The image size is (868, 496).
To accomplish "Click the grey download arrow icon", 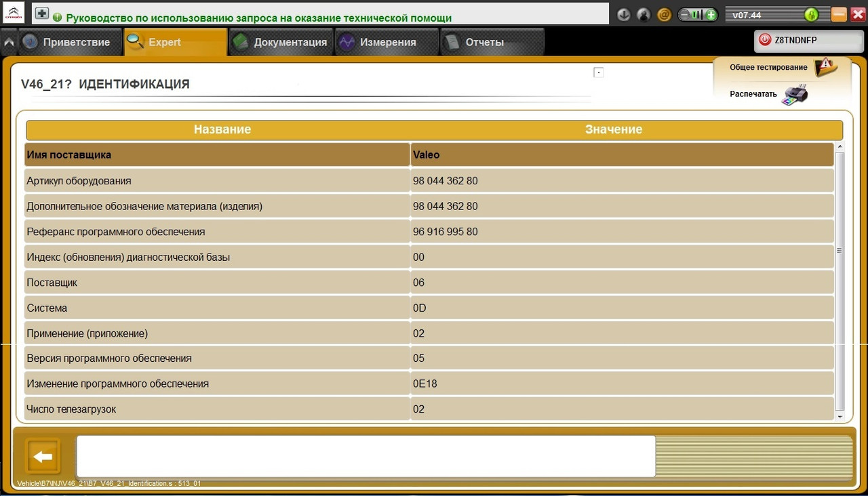I will 624,14.
